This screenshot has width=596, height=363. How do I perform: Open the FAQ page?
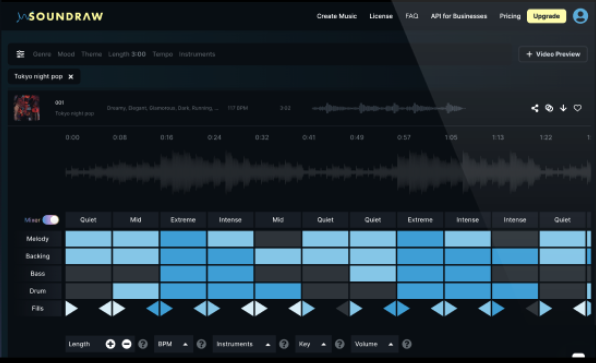[412, 16]
